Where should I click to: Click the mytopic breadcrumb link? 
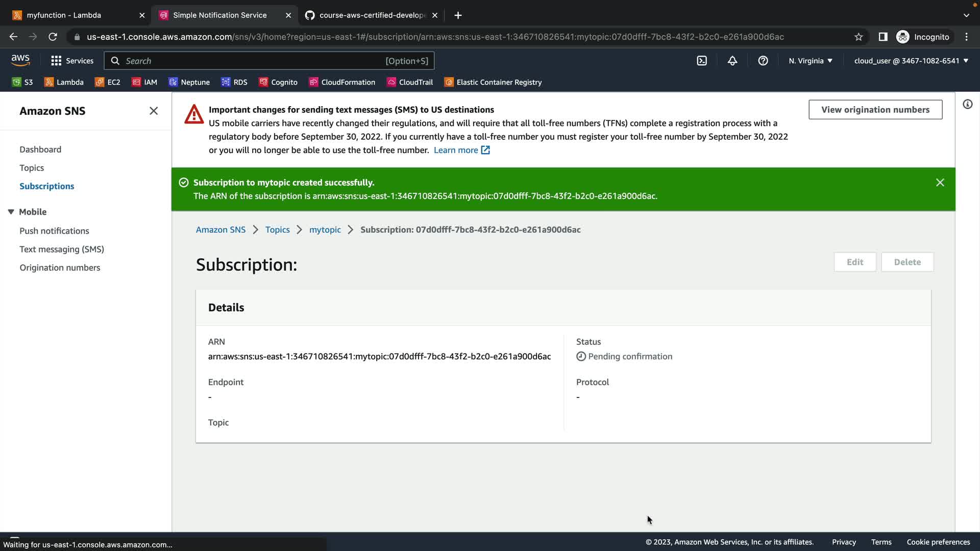tap(325, 230)
